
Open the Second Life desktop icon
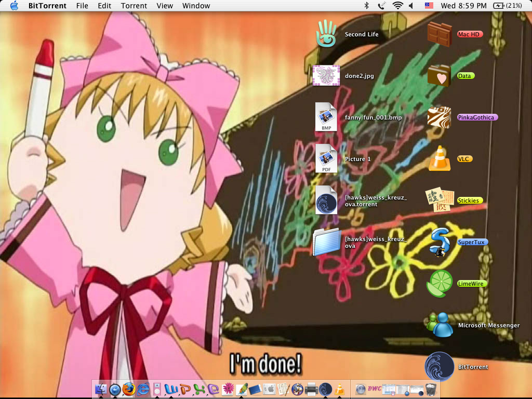pos(326,34)
